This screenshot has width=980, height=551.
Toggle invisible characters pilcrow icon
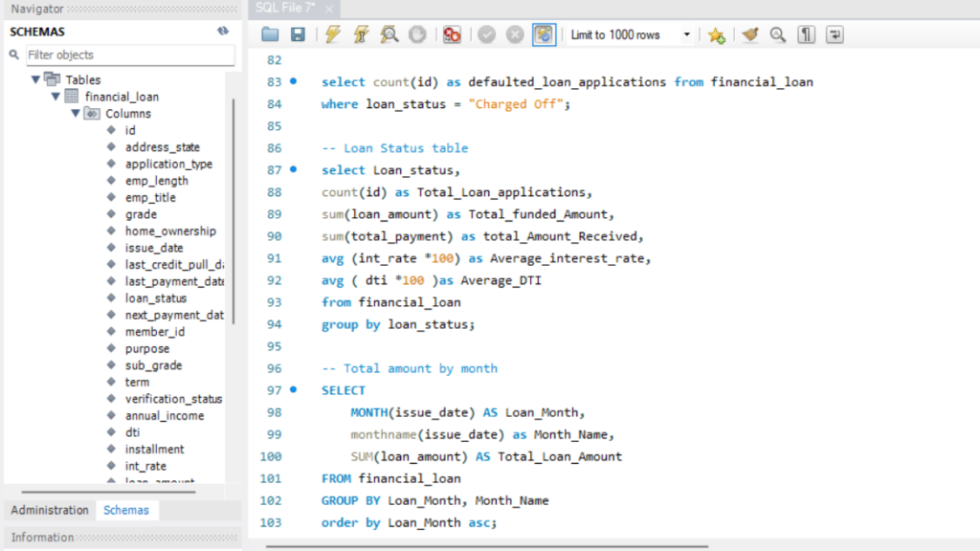pyautogui.click(x=806, y=34)
